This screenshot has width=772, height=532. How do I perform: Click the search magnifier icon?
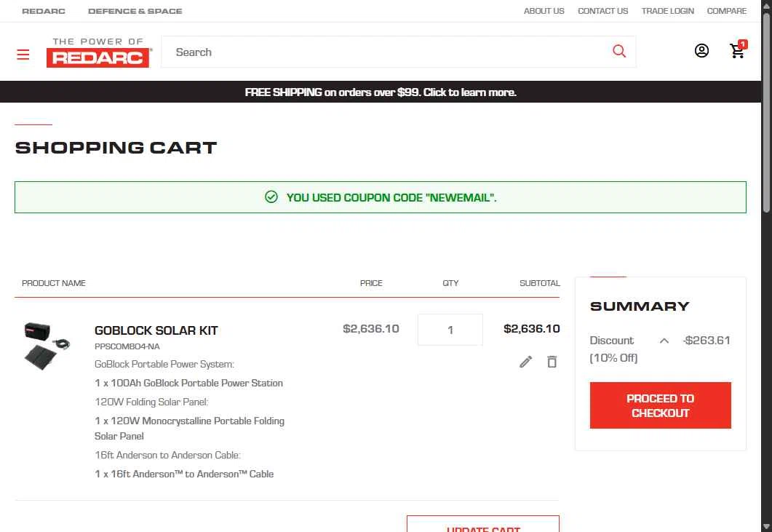point(619,51)
